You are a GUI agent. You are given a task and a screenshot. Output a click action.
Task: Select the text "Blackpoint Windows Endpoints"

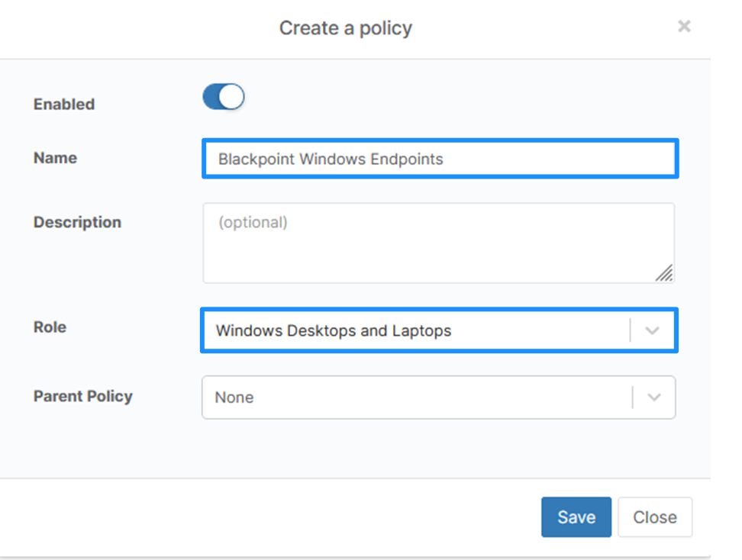click(331, 159)
